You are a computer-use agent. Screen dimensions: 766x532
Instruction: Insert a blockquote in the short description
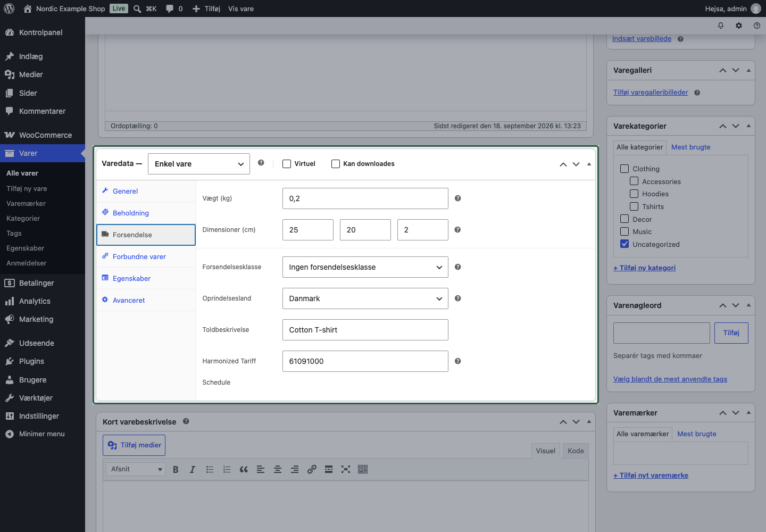244,469
